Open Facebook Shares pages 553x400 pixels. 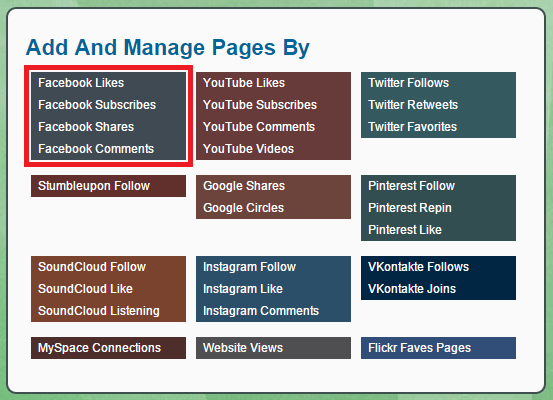[86, 127]
